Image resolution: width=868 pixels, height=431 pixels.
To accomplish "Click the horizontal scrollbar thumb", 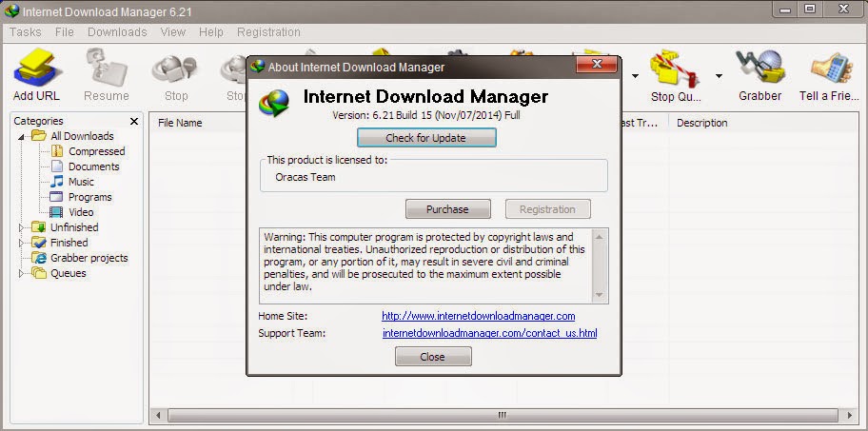I will pos(503,415).
